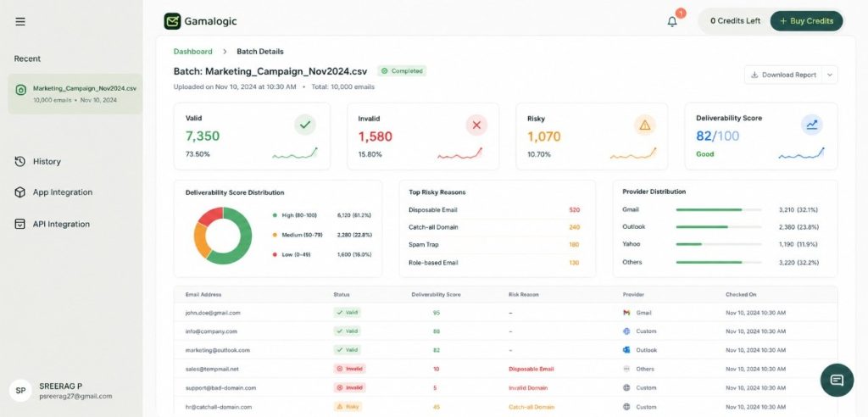
Task: Click the Invalid Domain risk reason
Action: coord(528,387)
